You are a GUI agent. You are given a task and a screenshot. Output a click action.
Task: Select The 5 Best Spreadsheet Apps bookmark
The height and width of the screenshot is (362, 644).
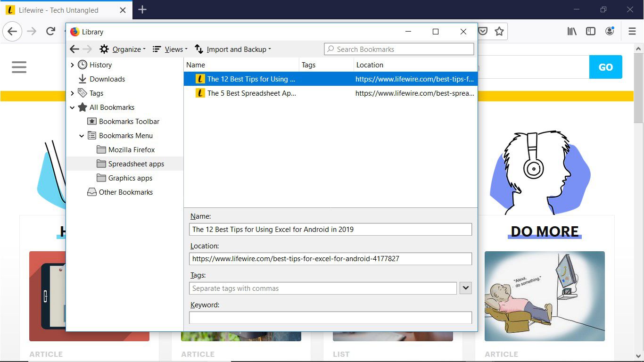[x=330, y=93]
